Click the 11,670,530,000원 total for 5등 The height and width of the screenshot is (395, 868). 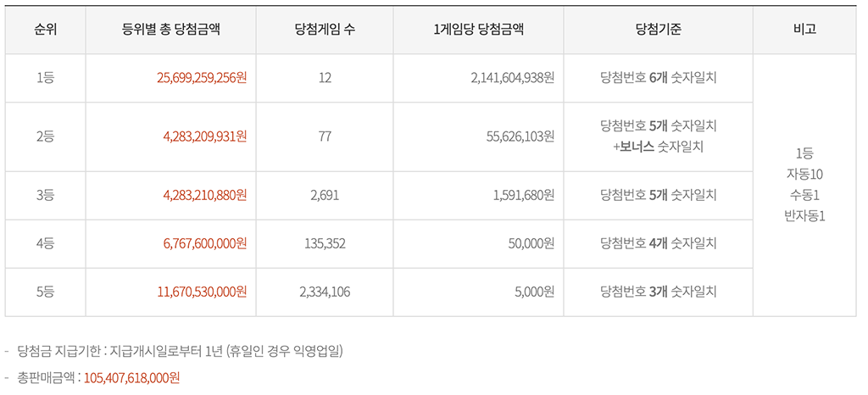click(x=201, y=292)
